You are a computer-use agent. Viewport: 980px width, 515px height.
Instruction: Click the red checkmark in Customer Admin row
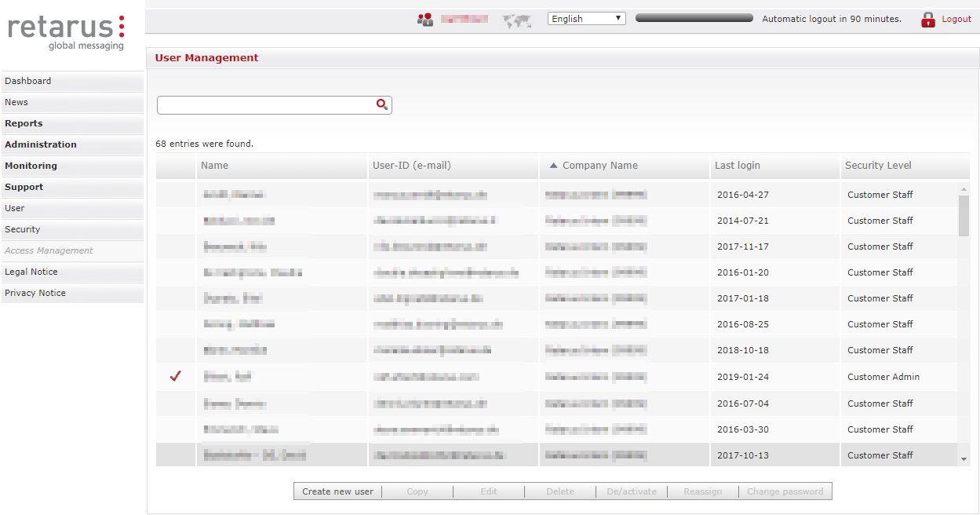pyautogui.click(x=176, y=377)
